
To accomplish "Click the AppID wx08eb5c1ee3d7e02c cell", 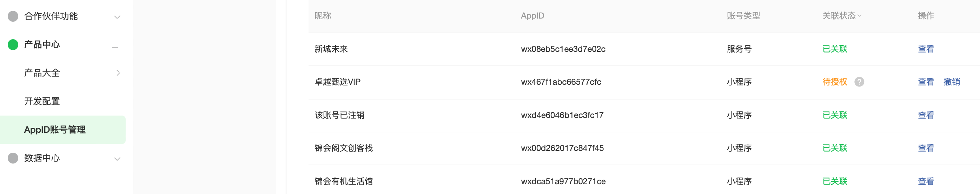I will (x=563, y=49).
